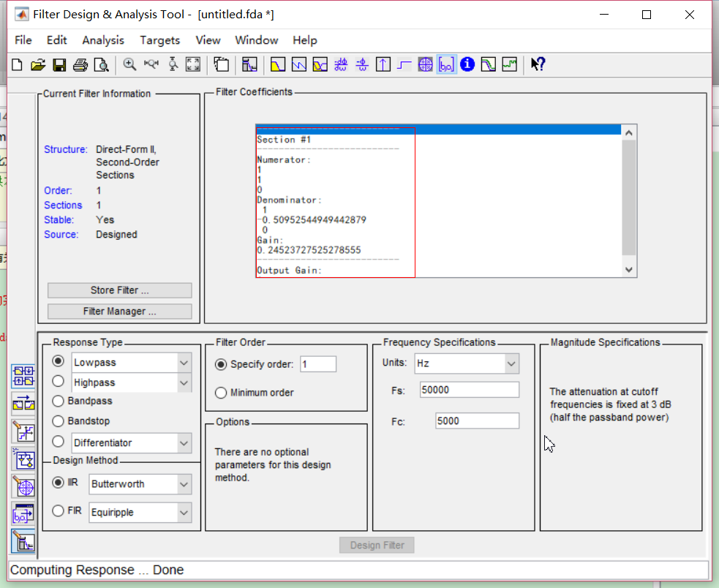Click the blue Filter Information icon
719x588 pixels.
(x=467, y=64)
